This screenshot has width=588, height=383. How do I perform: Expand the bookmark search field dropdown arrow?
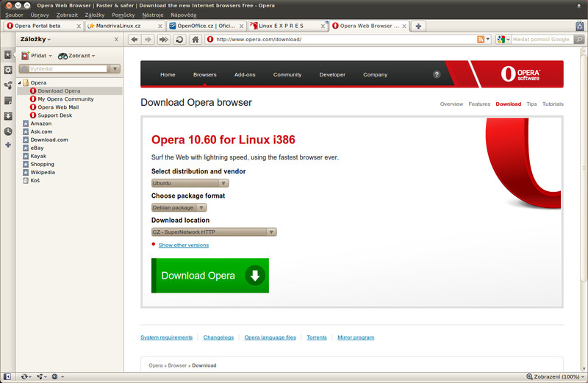click(x=115, y=68)
